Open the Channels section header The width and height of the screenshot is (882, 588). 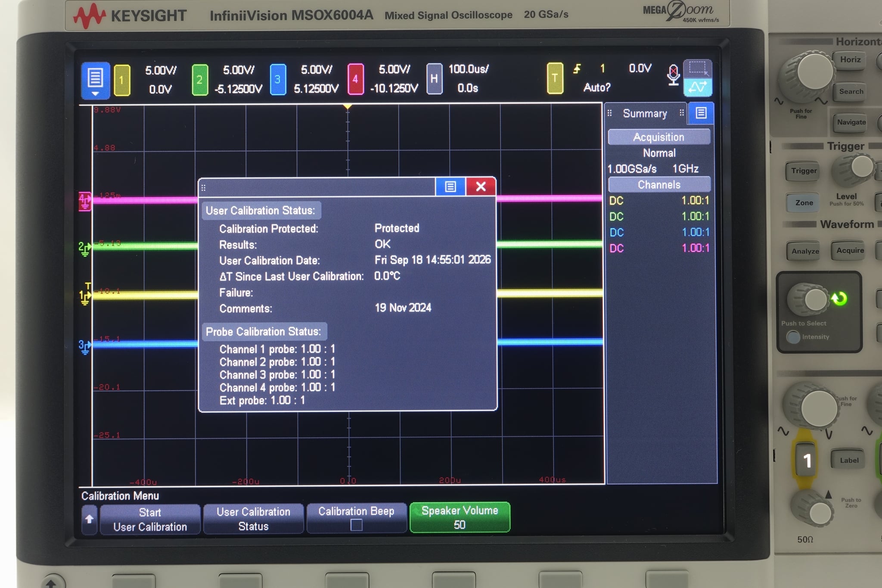[x=659, y=185]
